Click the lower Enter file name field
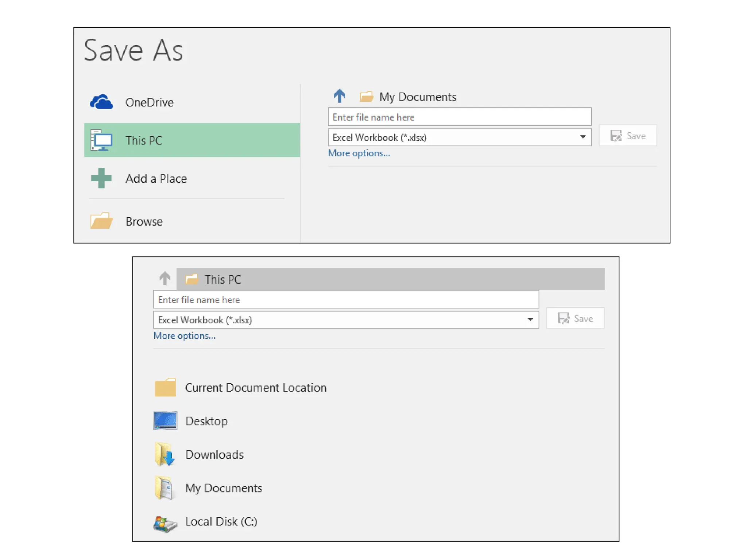 (346, 300)
